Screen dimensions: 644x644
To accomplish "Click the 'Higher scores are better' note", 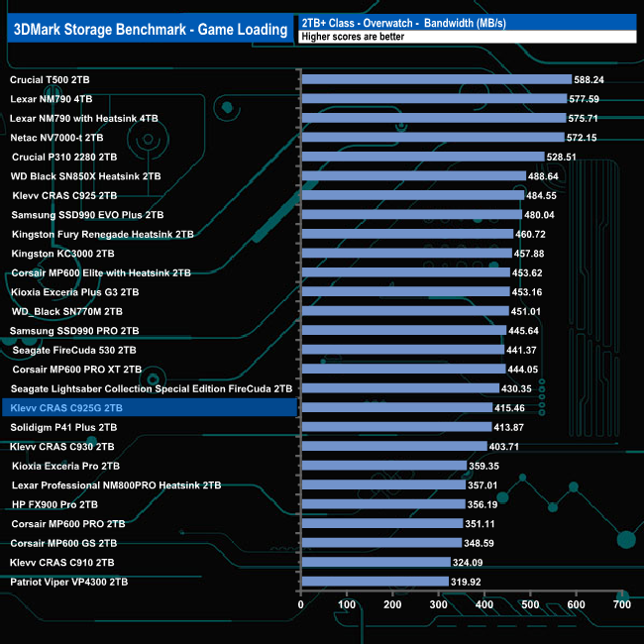I will (353, 37).
